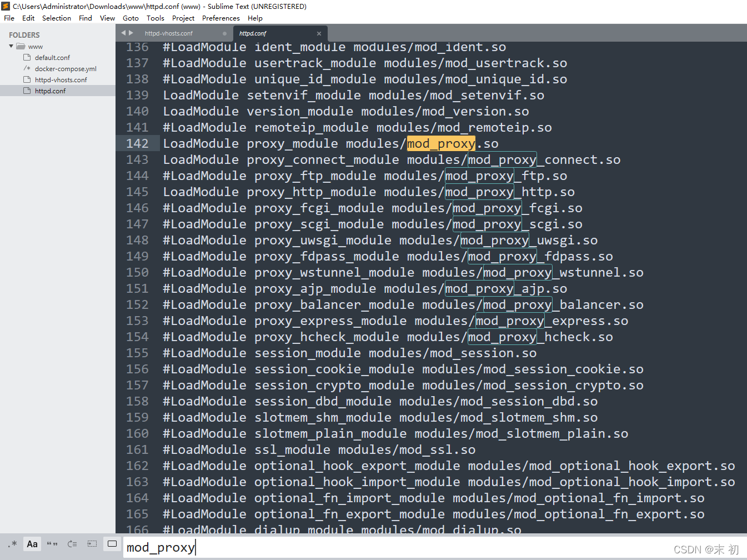This screenshot has width=747, height=560.
Task: Click line 163 optional_hook_import_module text
Action: [x=357, y=482]
